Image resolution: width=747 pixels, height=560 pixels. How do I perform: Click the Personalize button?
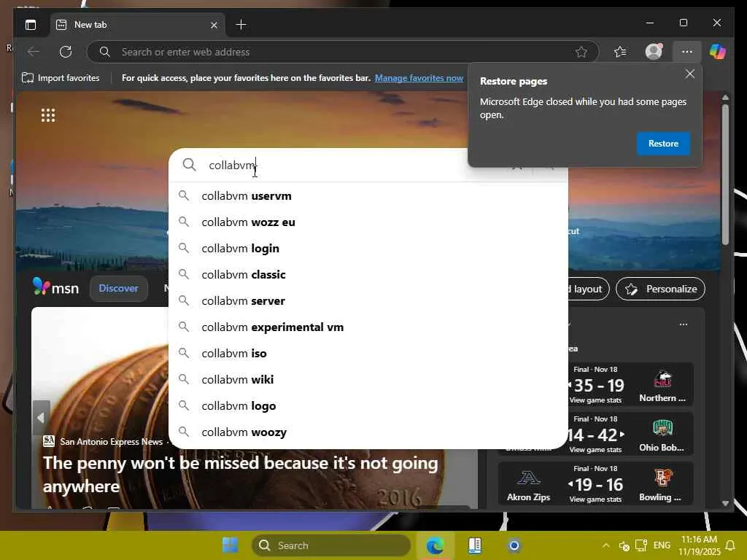(660, 289)
